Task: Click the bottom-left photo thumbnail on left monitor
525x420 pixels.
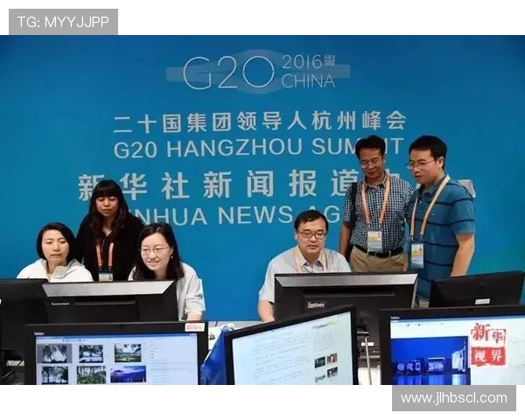Action: tap(55, 374)
